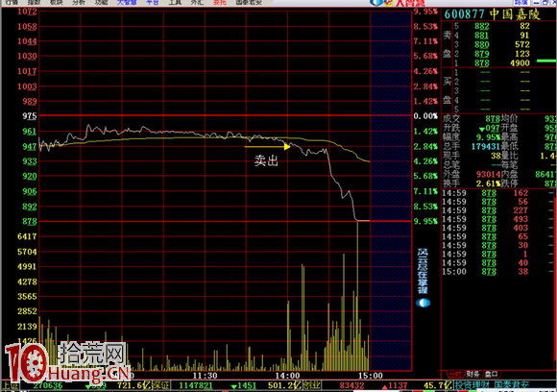Click the 721.6亿 turnover in status bar
The image size is (557, 392).
134,385
